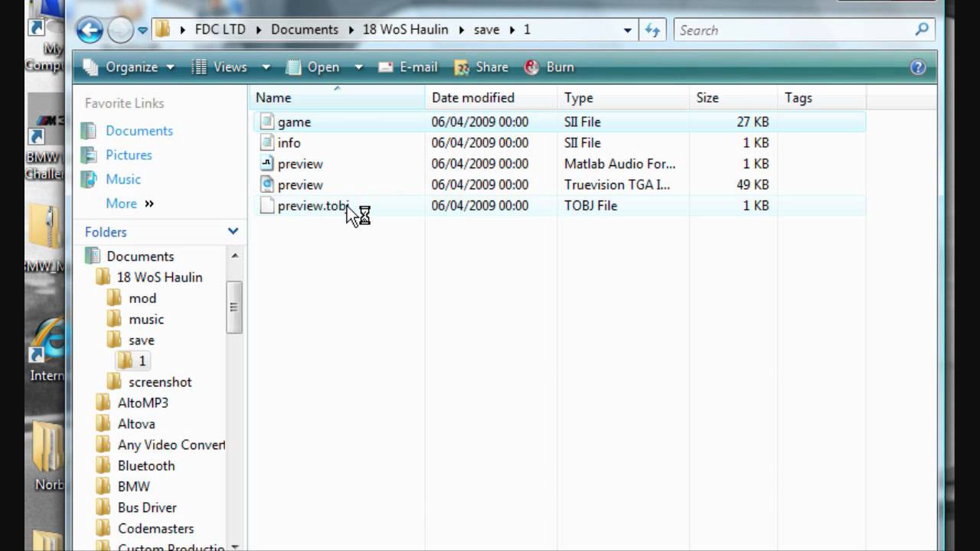980x551 pixels.
Task: Click save in the address breadcrumb
Action: coord(486,30)
